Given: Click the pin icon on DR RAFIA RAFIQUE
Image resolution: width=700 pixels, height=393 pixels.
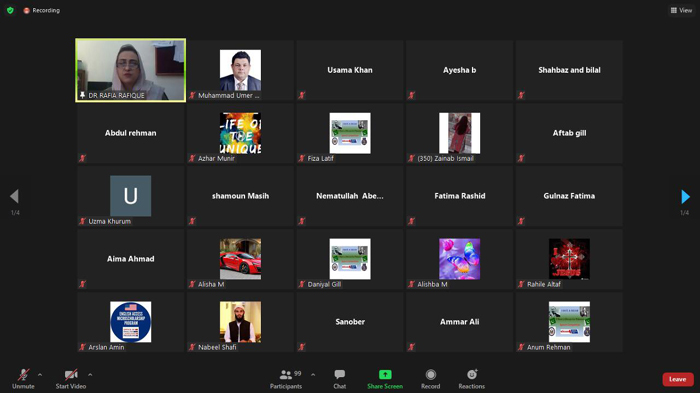Looking at the screenshot, I should tap(82, 95).
